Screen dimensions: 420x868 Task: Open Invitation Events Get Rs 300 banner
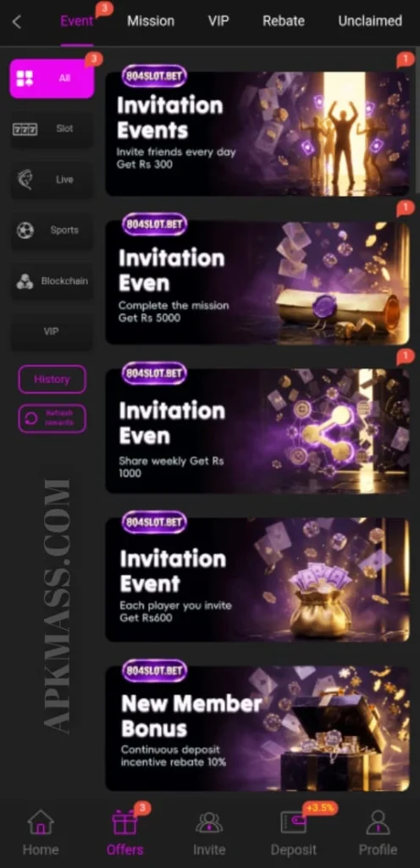click(x=257, y=133)
